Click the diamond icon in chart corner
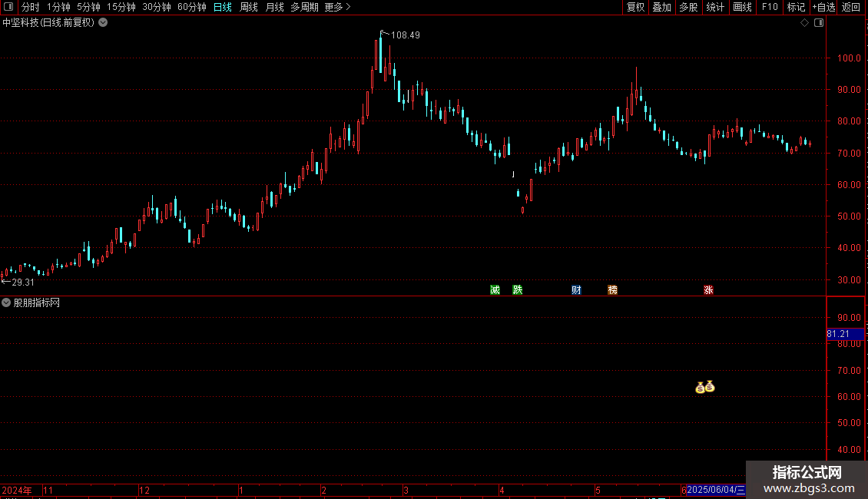This screenshot has width=868, height=499. click(804, 23)
